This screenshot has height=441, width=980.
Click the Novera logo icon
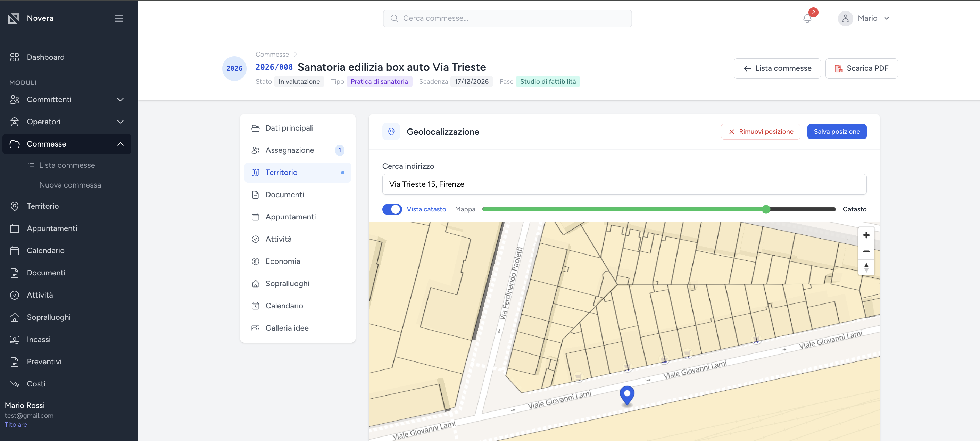[14, 18]
